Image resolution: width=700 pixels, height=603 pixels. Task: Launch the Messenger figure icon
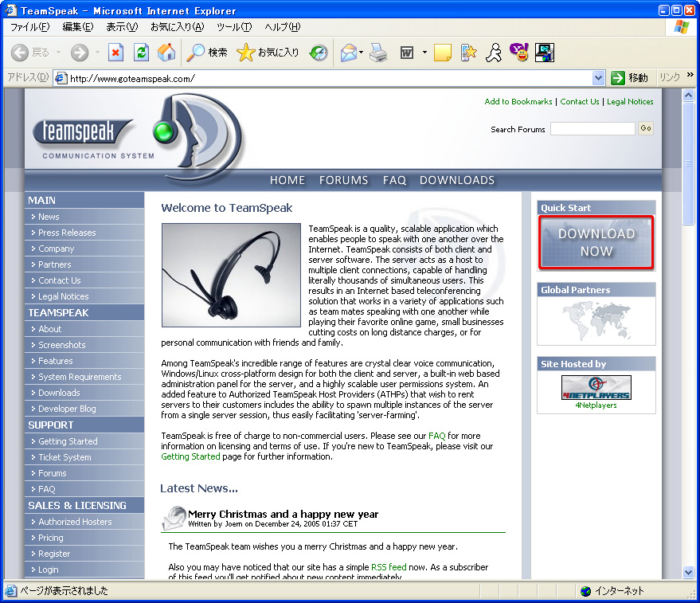pyautogui.click(x=494, y=53)
